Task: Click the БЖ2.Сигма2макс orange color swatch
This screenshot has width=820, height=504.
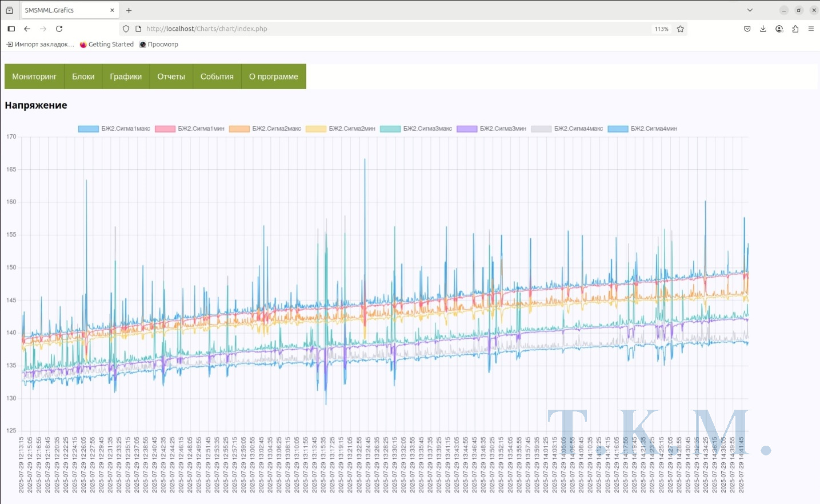Action: [239, 129]
